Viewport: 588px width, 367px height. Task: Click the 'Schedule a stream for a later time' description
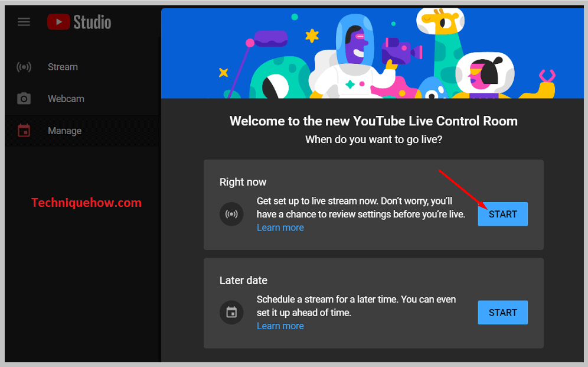(x=356, y=306)
